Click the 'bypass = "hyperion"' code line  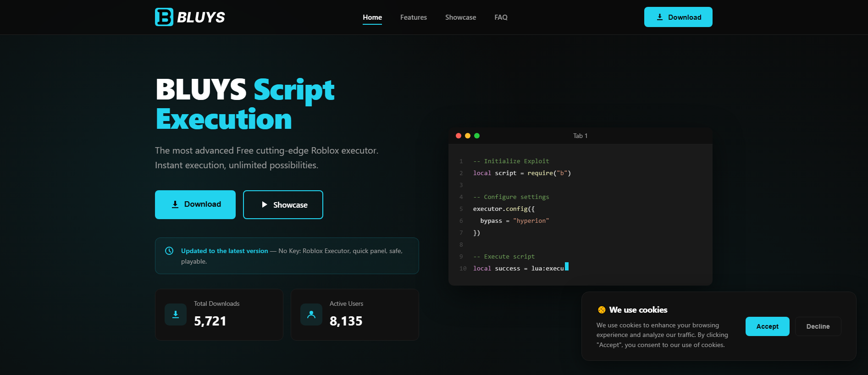tap(515, 221)
